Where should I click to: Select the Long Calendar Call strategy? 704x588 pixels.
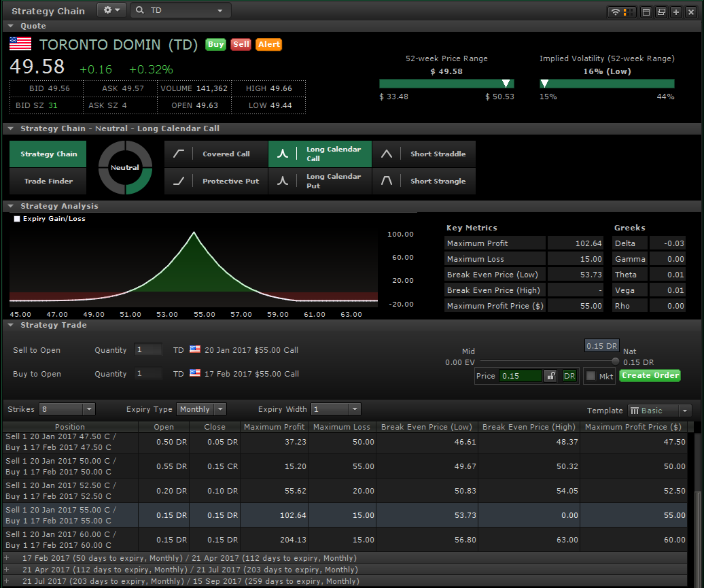coord(319,154)
